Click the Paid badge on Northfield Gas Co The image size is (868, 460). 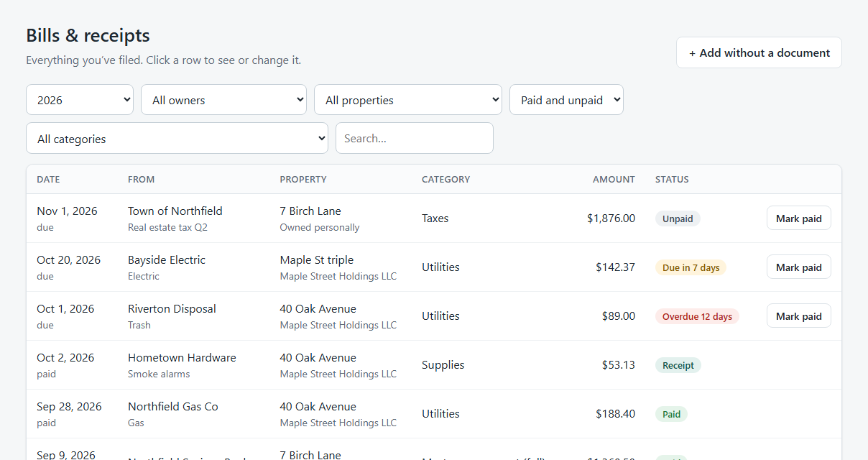tap(671, 414)
